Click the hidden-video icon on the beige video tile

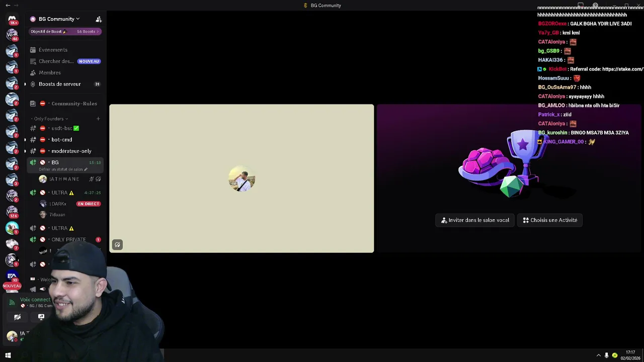tap(117, 245)
